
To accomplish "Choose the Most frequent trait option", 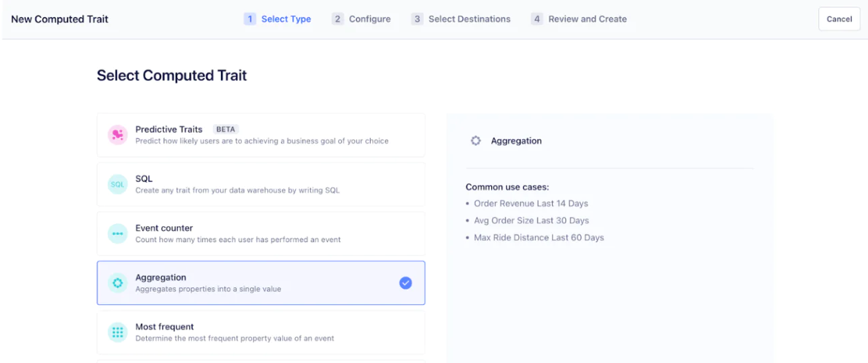I will (x=261, y=332).
